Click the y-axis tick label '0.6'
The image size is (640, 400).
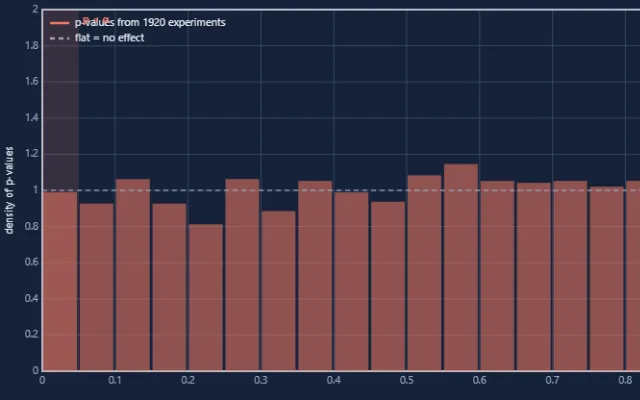(x=32, y=262)
